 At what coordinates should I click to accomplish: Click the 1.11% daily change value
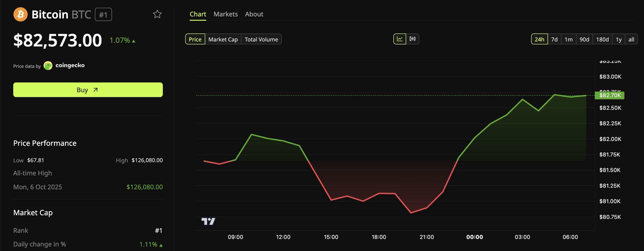click(x=148, y=244)
